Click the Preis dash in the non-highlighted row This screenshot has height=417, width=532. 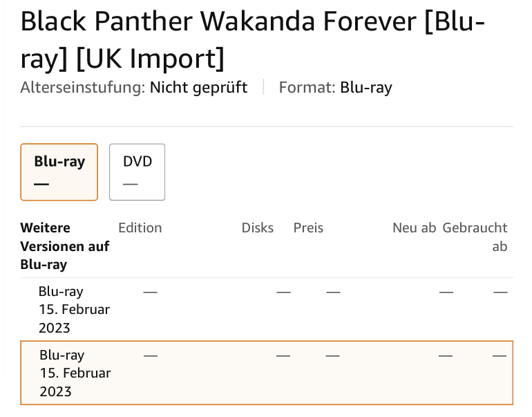pyautogui.click(x=333, y=292)
